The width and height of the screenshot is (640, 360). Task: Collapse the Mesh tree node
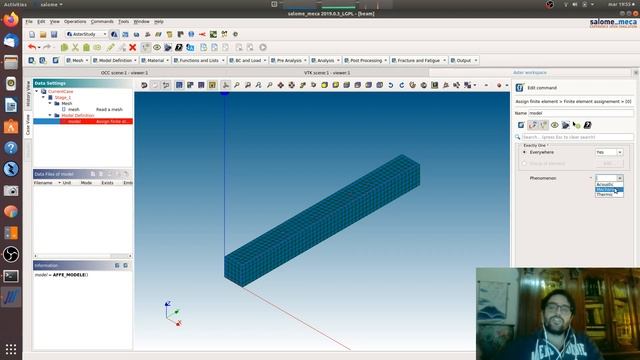50,104
